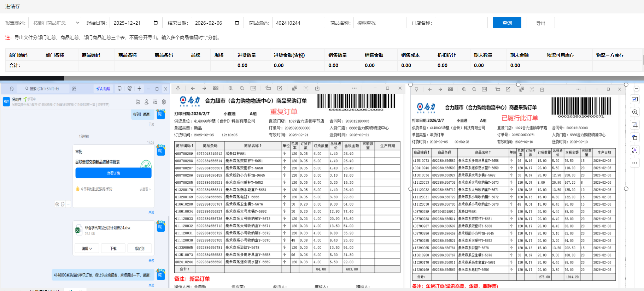This screenshot has height=291, width=644.
Task: Select the crop tool in right sidebar
Action: coord(635,125)
